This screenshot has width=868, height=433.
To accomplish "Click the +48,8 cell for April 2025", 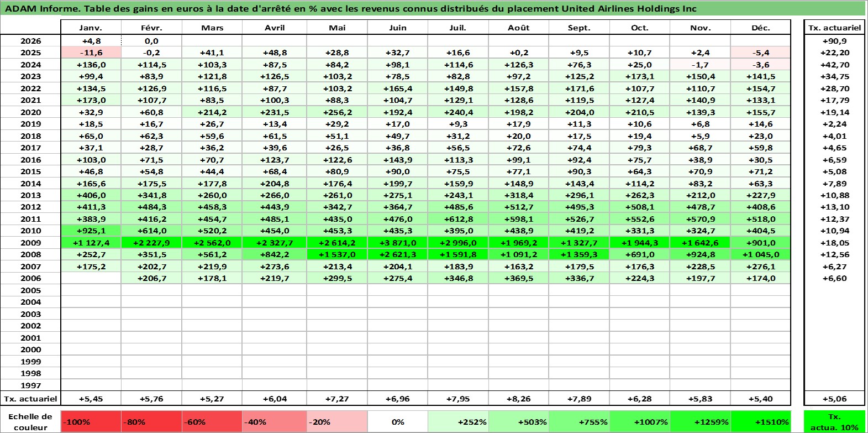I will point(275,53).
